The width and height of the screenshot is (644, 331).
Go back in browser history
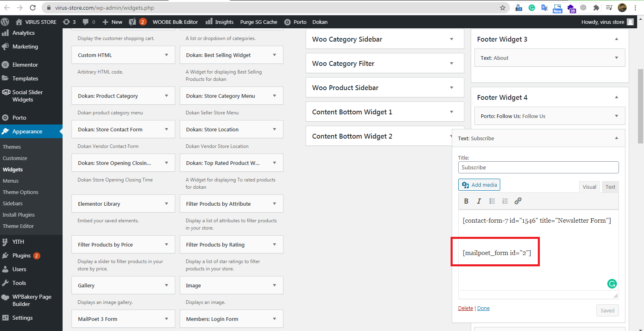pos(7,8)
